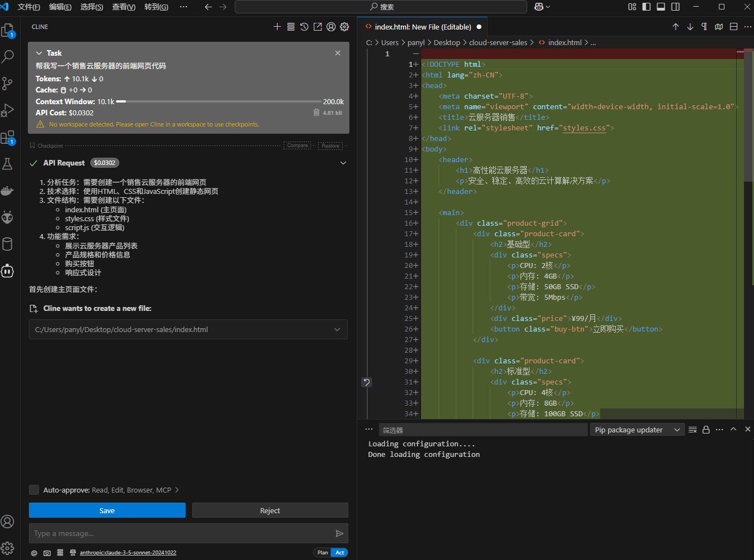Open the 文件(F) menu
Screen dimensions: 754x560
pyautogui.click(x=29, y=7)
